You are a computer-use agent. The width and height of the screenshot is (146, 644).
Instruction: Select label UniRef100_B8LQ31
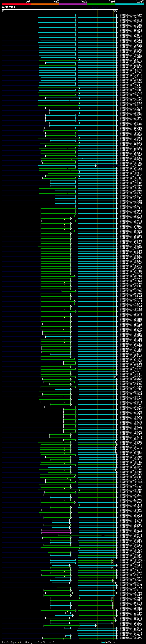pyautogui.click(x=131, y=289)
